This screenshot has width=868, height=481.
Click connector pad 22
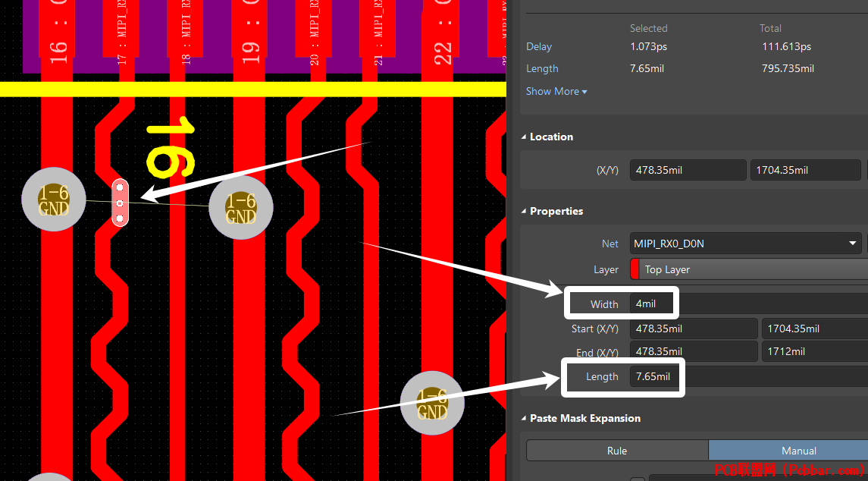click(442, 29)
